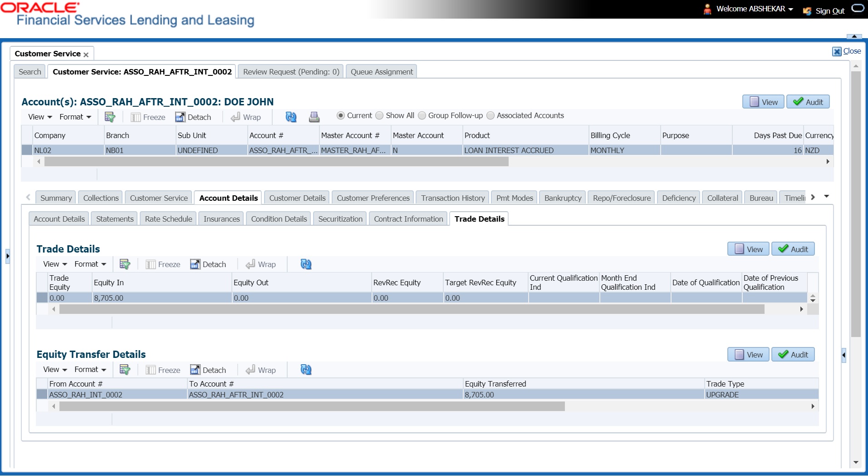The width and height of the screenshot is (868, 476).
Task: Click query-by-example icon in Equity Transfer toolbar
Action: 125,370
